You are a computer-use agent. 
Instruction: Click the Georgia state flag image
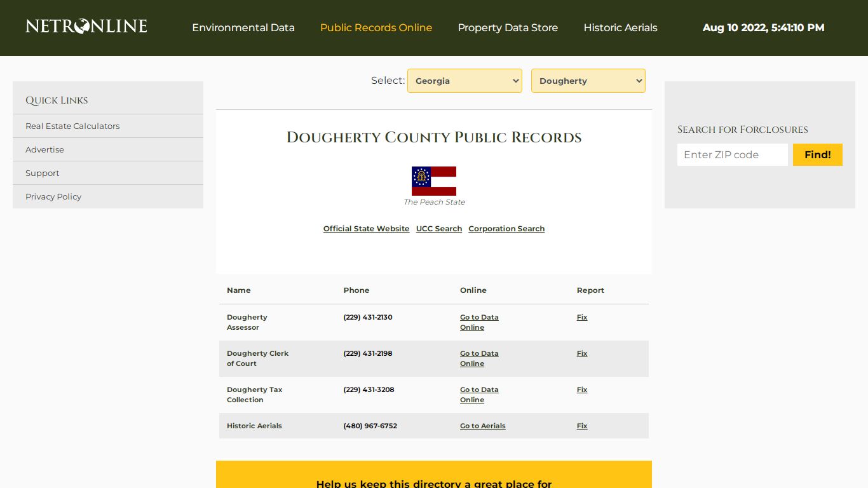(x=434, y=181)
